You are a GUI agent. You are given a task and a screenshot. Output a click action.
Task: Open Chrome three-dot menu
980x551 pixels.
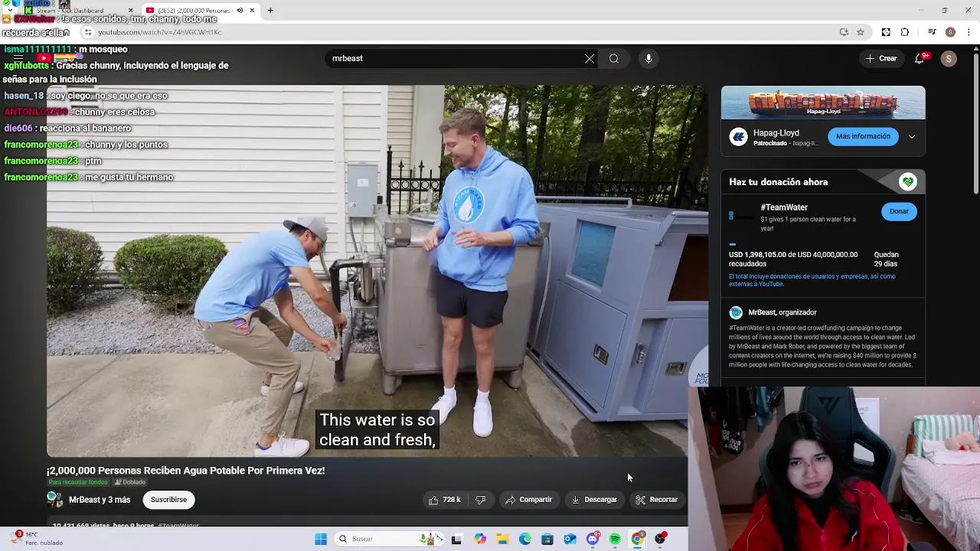pyautogui.click(x=969, y=32)
